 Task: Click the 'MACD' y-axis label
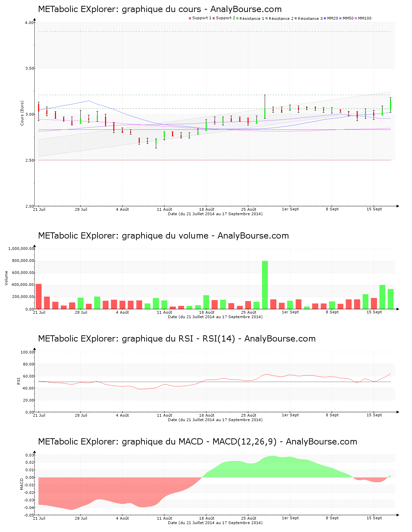pyautogui.click(x=22, y=484)
